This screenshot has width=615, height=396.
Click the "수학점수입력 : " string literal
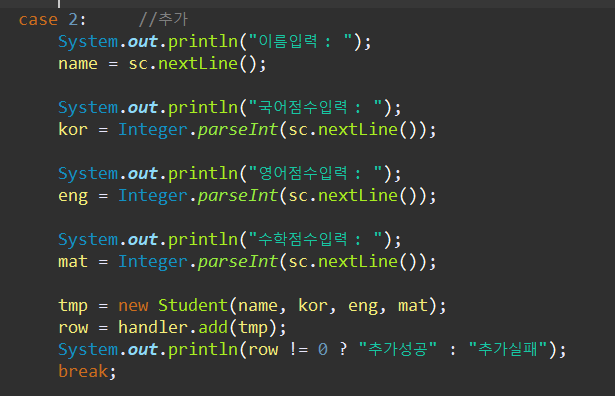pos(315,239)
